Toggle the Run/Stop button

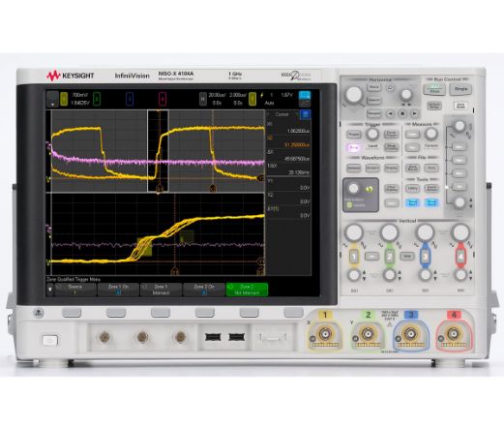[x=434, y=89]
